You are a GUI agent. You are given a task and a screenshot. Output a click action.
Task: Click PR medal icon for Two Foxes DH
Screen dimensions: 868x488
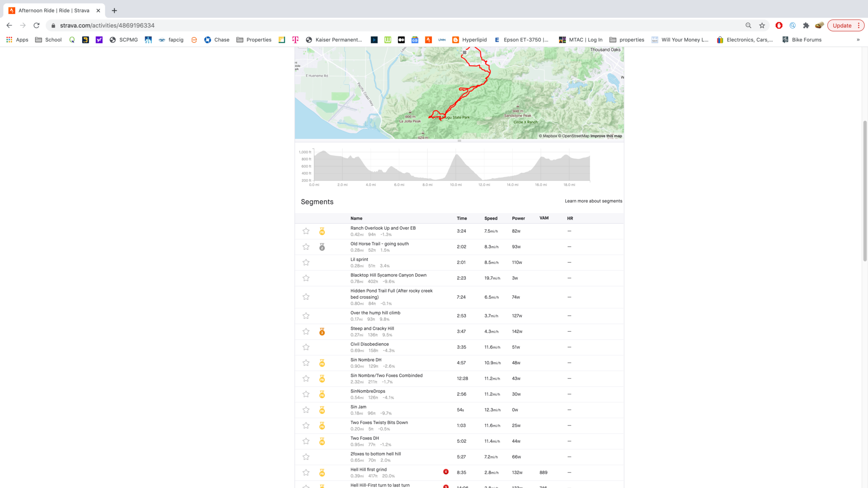(x=322, y=441)
